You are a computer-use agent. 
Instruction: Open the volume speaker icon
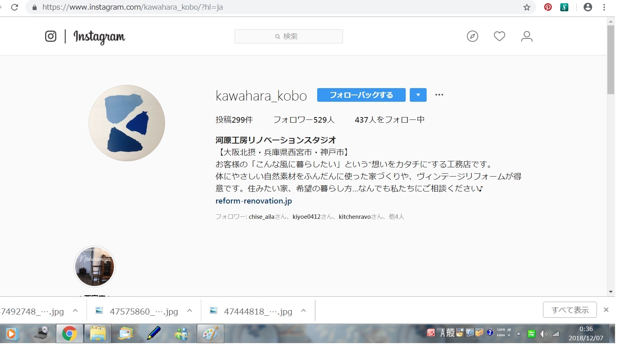pyautogui.click(x=544, y=334)
